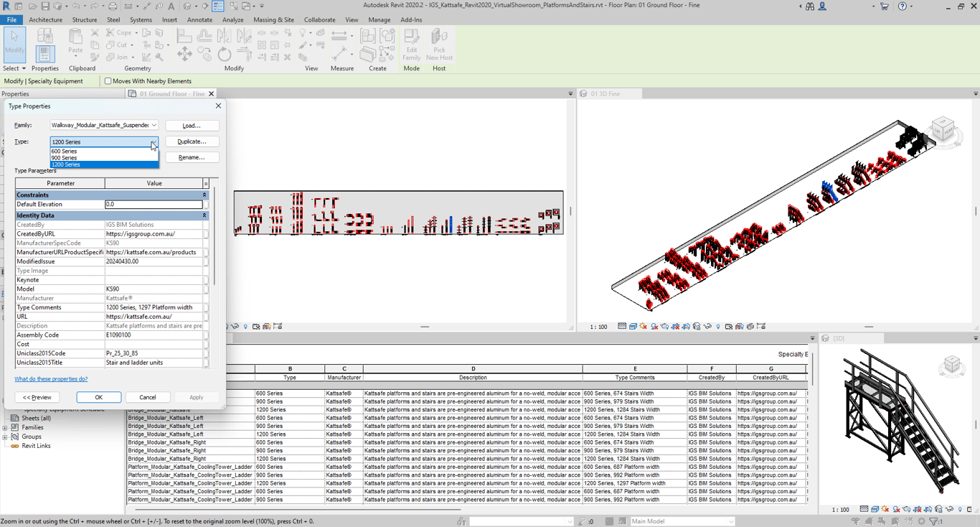Open the Annotate ribbon tab
The image size is (980, 527).
pos(199,20)
